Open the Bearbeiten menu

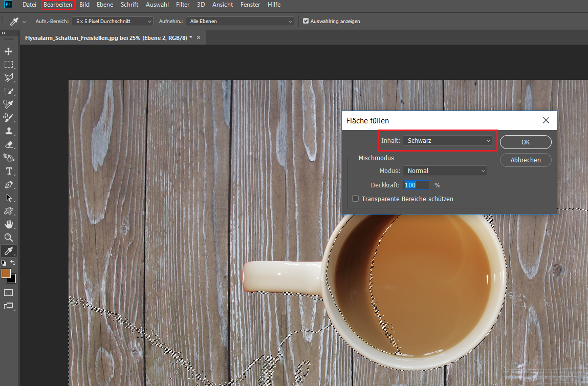[x=58, y=5]
